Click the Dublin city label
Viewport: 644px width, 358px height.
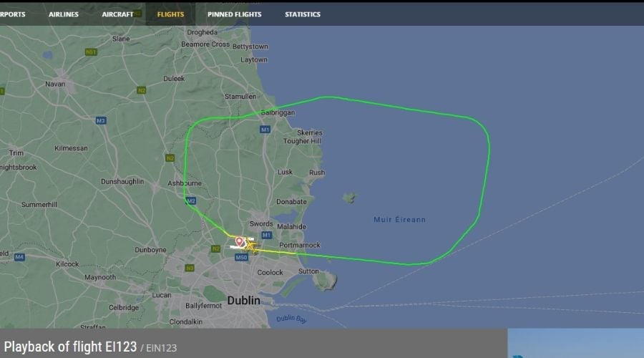click(x=243, y=301)
